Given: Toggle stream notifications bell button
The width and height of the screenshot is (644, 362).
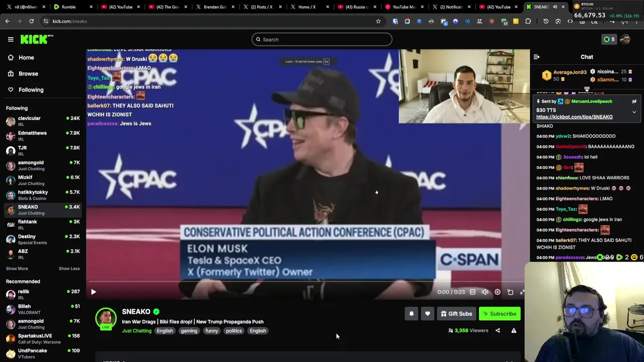Looking at the screenshot, I should pos(411,314).
